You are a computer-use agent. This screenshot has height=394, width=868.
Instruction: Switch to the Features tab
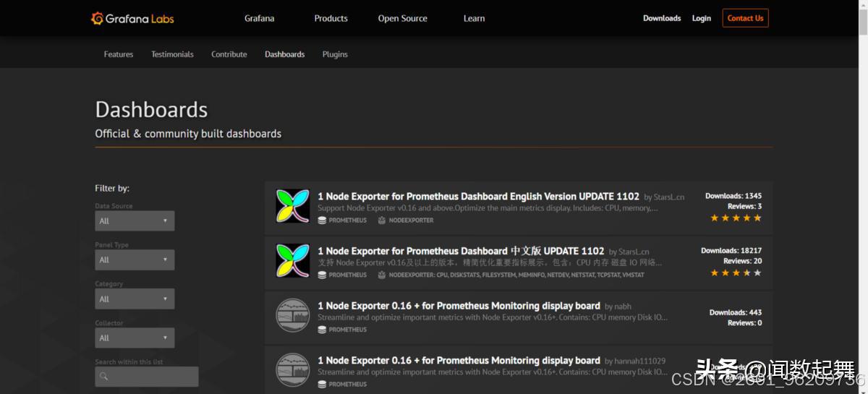119,54
